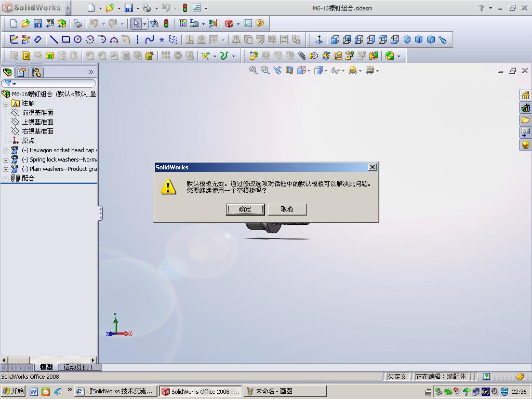Click the Insert Components icon in assembly toolbar
The width and height of the screenshot is (532, 399).
coord(254,56)
